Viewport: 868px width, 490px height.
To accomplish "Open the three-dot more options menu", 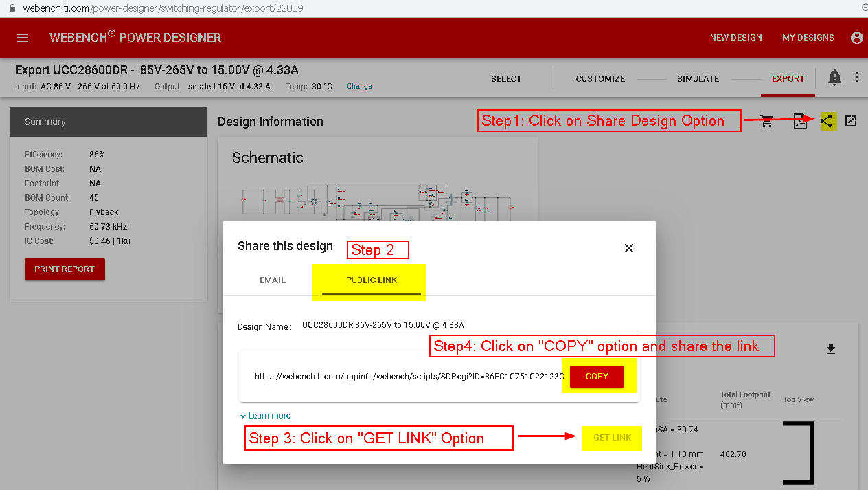I will click(x=856, y=78).
